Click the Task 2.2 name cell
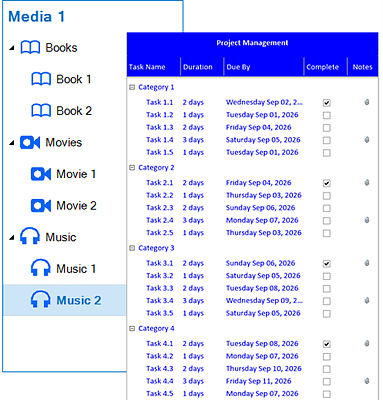 pyautogui.click(x=160, y=195)
